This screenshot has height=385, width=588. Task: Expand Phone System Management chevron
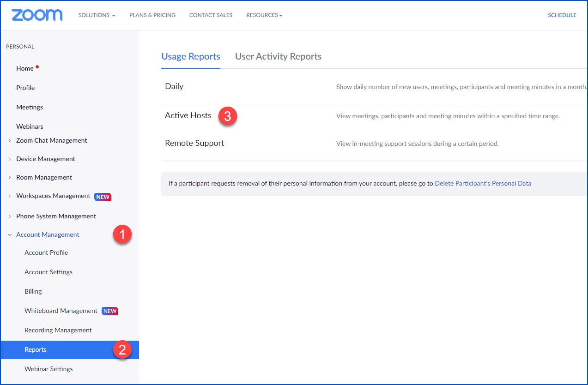point(10,216)
